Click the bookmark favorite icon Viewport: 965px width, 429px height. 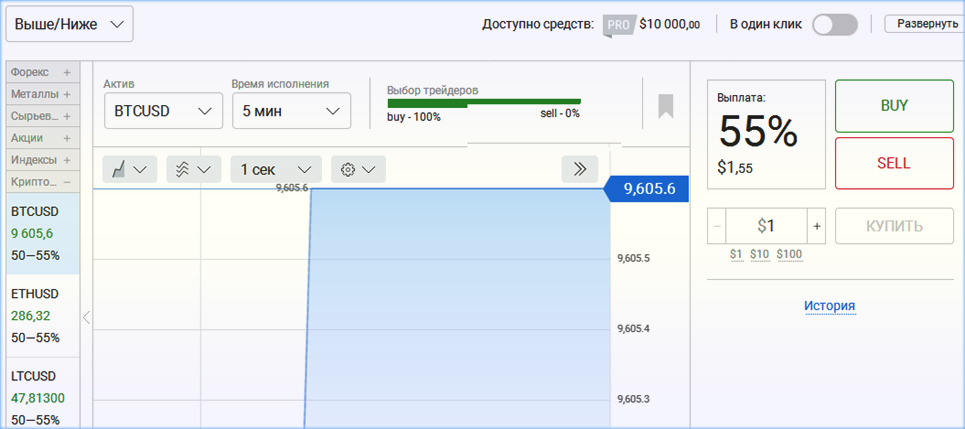coord(665,106)
